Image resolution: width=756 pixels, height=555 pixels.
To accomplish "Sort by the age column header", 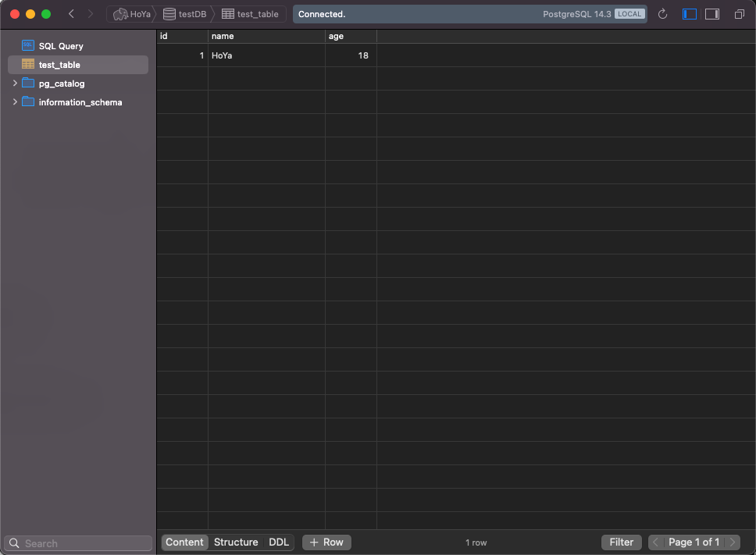I will point(351,36).
